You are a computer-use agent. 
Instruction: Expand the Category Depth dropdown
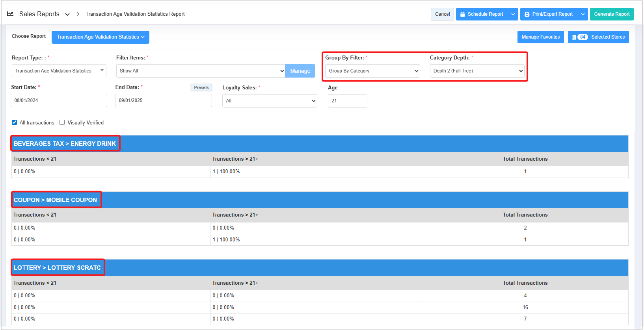pos(477,71)
